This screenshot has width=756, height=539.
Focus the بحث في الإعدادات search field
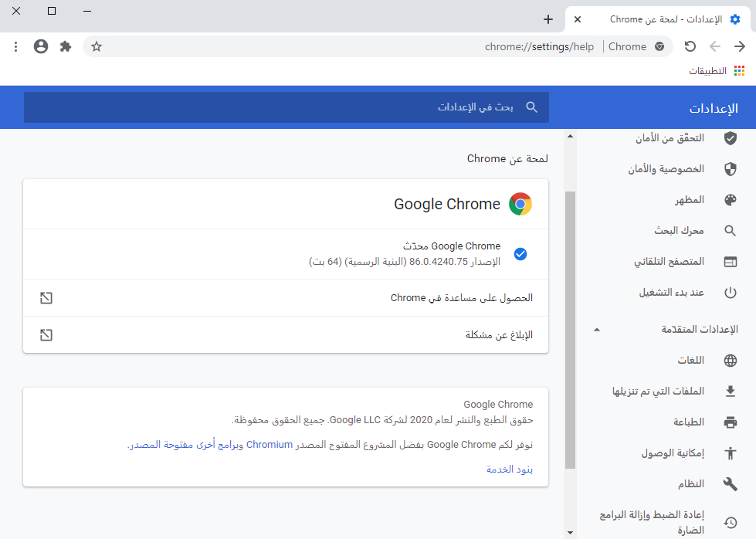click(286, 107)
